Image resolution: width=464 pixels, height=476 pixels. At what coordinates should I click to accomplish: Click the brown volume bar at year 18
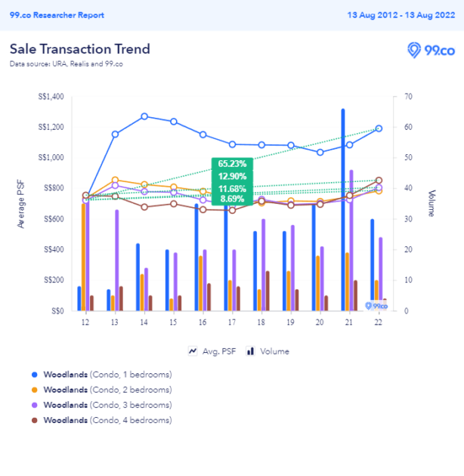pos(268,291)
